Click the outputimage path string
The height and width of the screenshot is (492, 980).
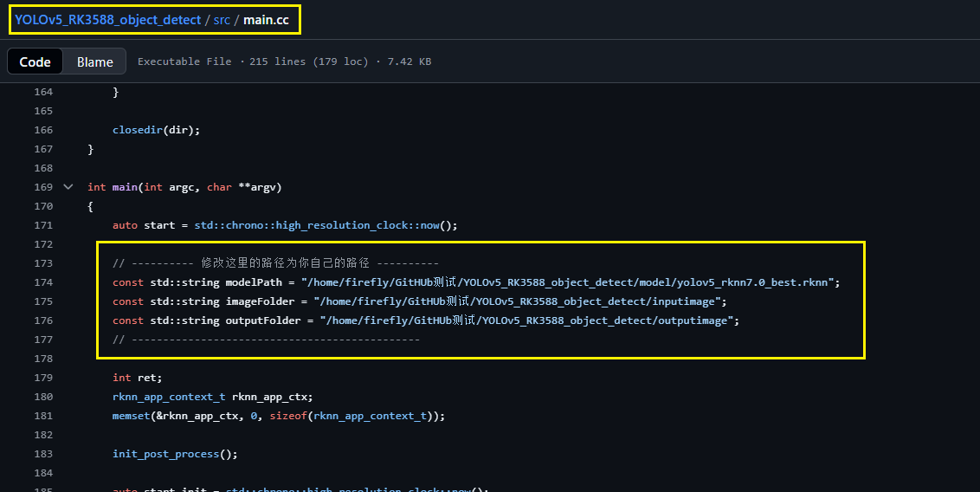[526, 320]
